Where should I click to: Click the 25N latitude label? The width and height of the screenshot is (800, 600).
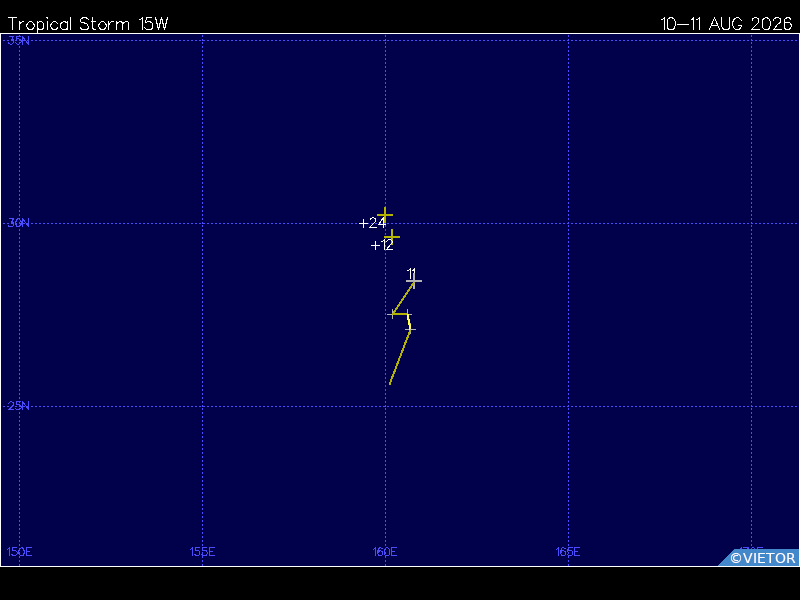[x=18, y=406]
